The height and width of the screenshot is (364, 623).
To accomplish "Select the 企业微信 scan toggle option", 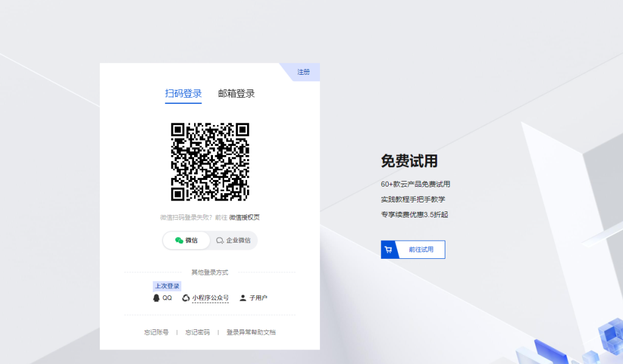I will [x=233, y=241].
